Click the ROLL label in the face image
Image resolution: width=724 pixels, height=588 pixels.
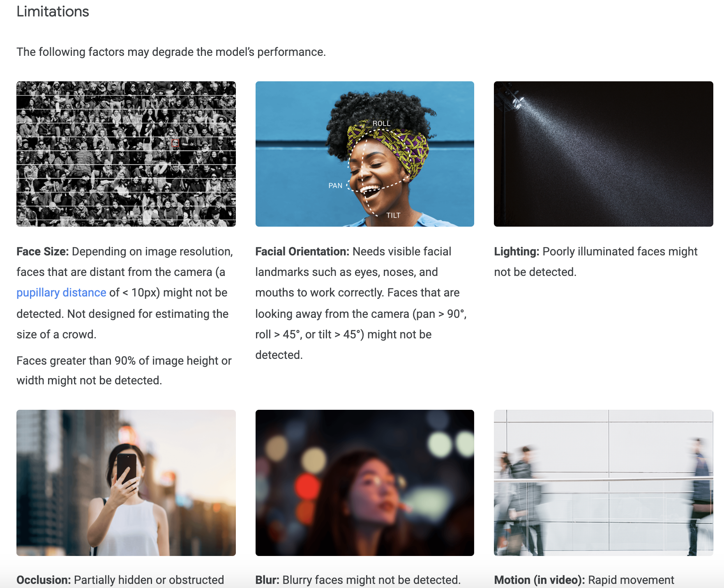pyautogui.click(x=381, y=123)
